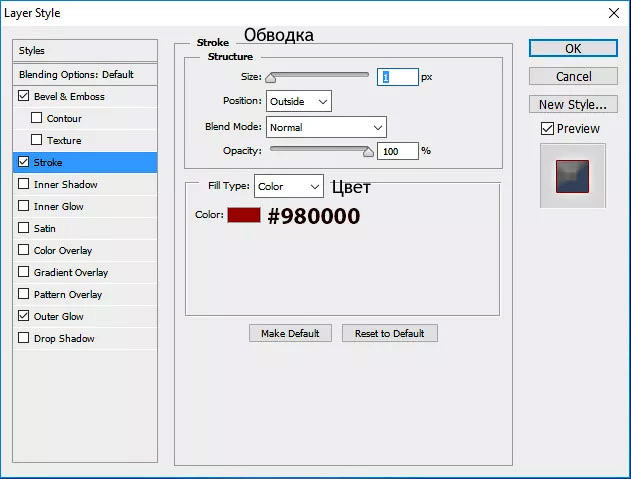Toggle the Preview checkbox
631x479 pixels.
pos(547,129)
